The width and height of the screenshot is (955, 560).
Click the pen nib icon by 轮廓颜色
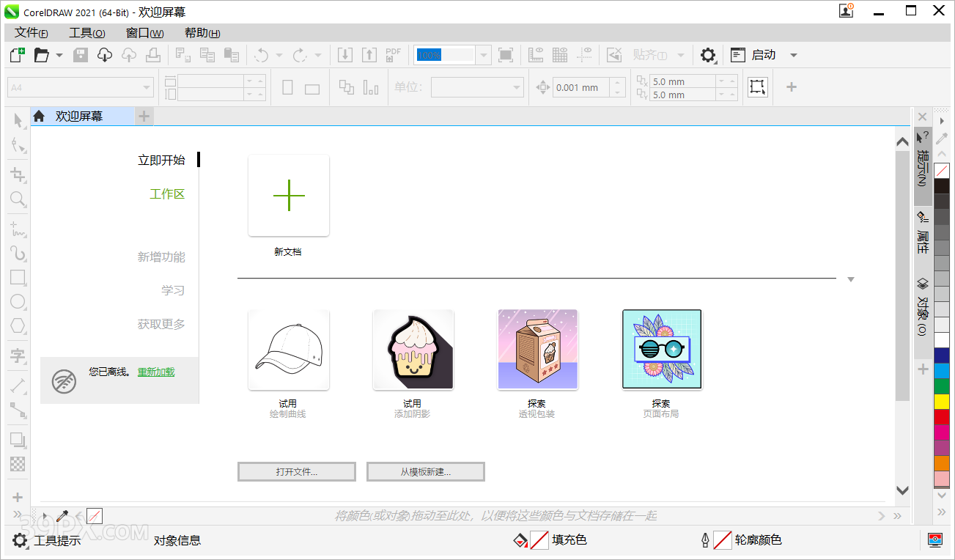(705, 541)
